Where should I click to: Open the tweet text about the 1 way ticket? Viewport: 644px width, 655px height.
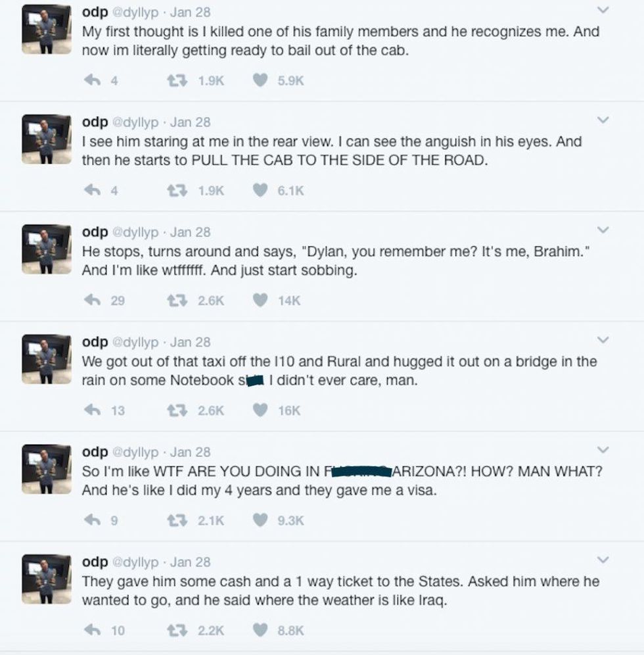[340, 591]
